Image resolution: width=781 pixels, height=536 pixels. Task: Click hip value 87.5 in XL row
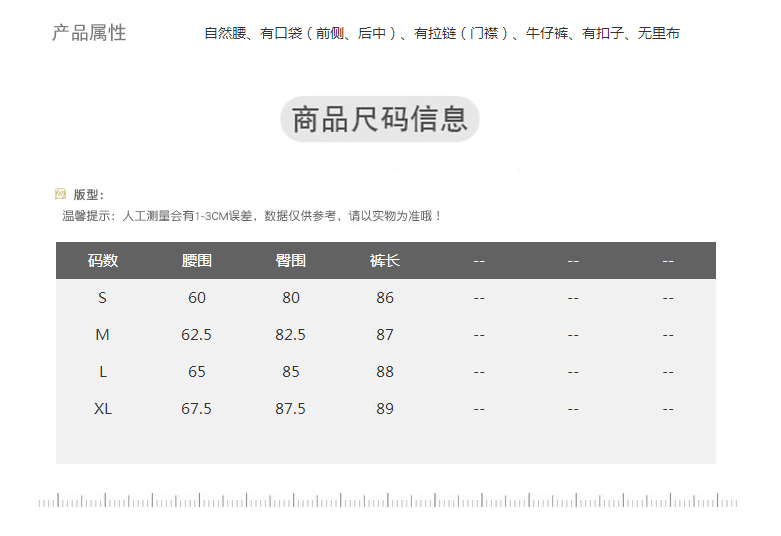291,409
